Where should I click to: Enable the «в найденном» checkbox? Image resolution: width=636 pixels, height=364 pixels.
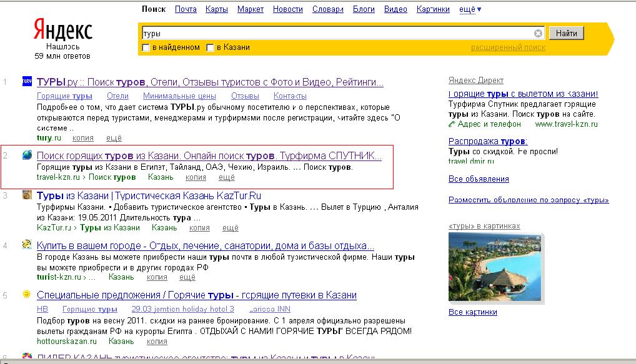(146, 47)
